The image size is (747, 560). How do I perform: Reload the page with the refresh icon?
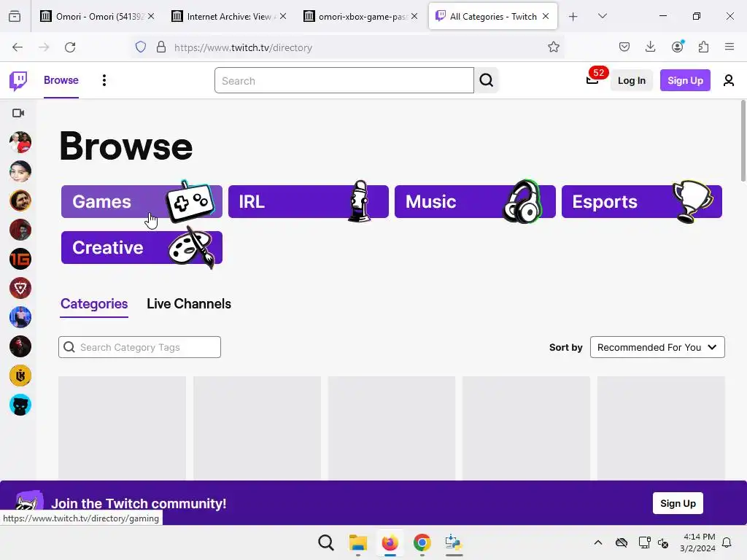70,47
